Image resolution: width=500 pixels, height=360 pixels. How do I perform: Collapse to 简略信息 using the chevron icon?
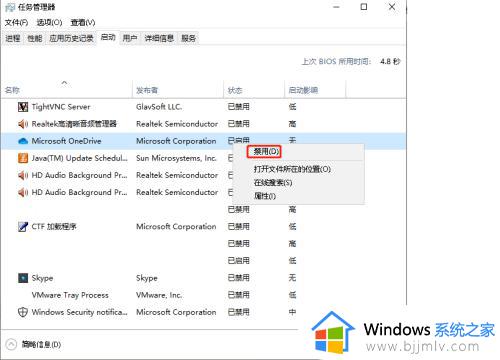11,344
